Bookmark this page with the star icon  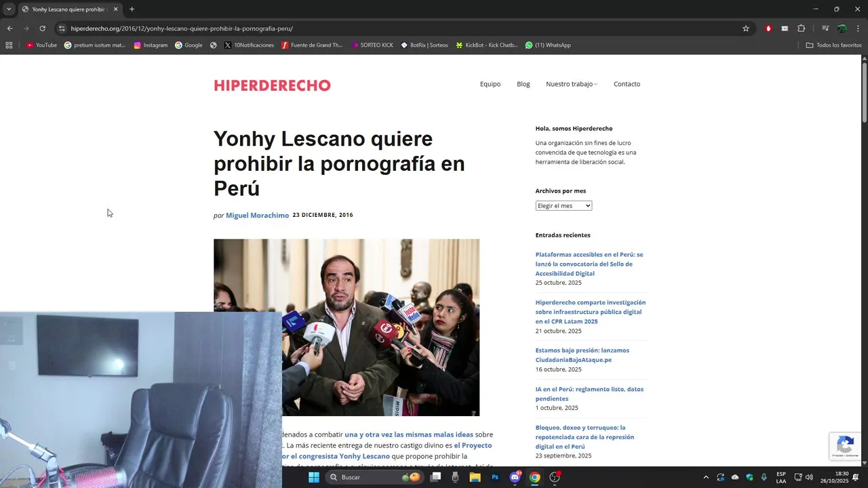746,28
